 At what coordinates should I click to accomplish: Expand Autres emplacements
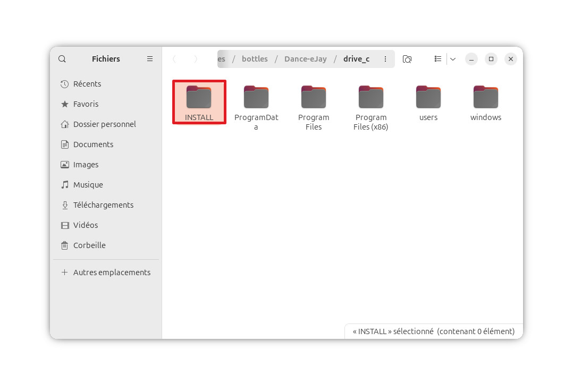click(112, 272)
